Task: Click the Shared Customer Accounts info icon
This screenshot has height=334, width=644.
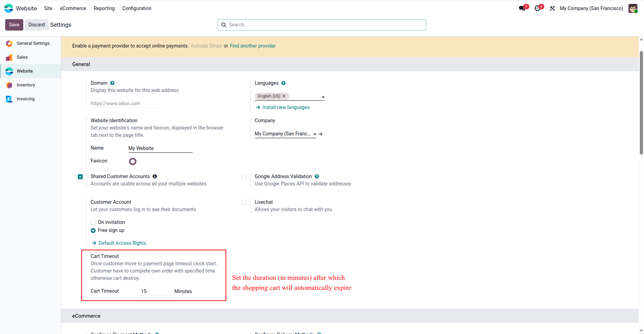Action: click(155, 176)
